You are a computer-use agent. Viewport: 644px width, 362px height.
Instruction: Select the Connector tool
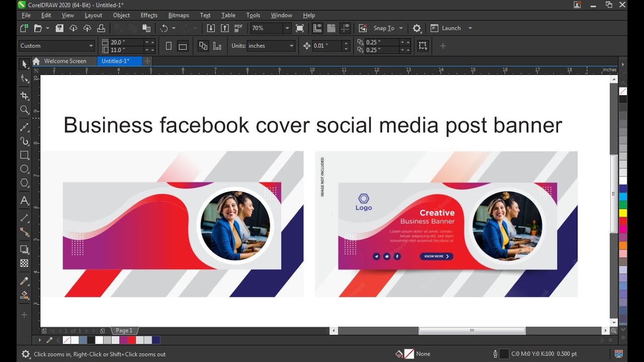point(24,232)
